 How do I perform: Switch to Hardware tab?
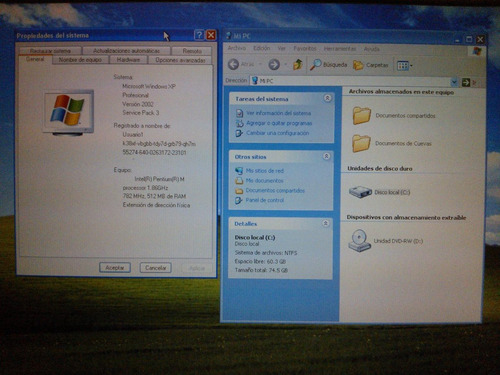coord(128,60)
